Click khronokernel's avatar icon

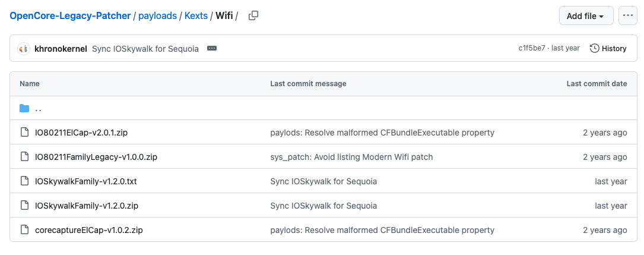coord(24,49)
